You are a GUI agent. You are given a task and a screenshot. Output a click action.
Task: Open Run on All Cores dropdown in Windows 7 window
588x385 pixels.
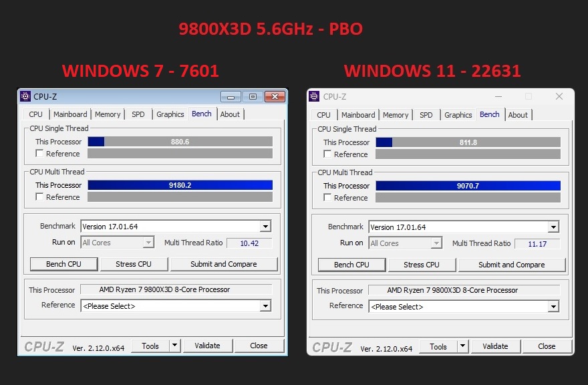(148, 243)
